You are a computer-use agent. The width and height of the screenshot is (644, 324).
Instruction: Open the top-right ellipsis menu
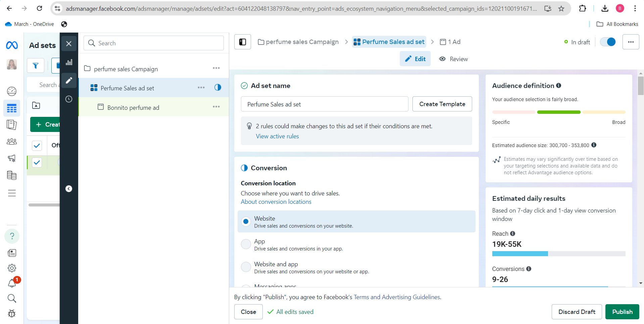pos(631,42)
